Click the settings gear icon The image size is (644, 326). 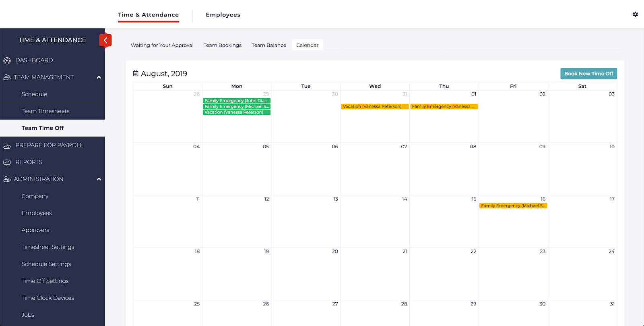click(x=635, y=15)
